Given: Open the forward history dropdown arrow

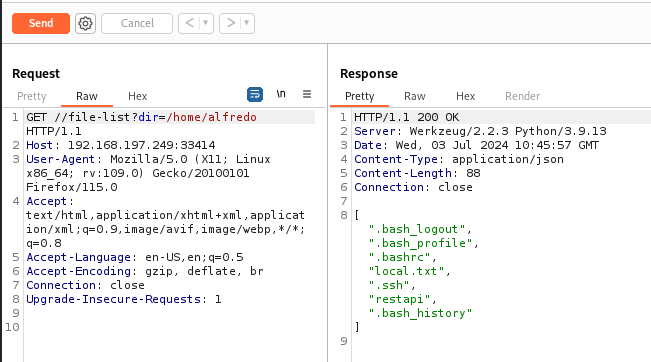Looking at the screenshot, I should point(247,23).
